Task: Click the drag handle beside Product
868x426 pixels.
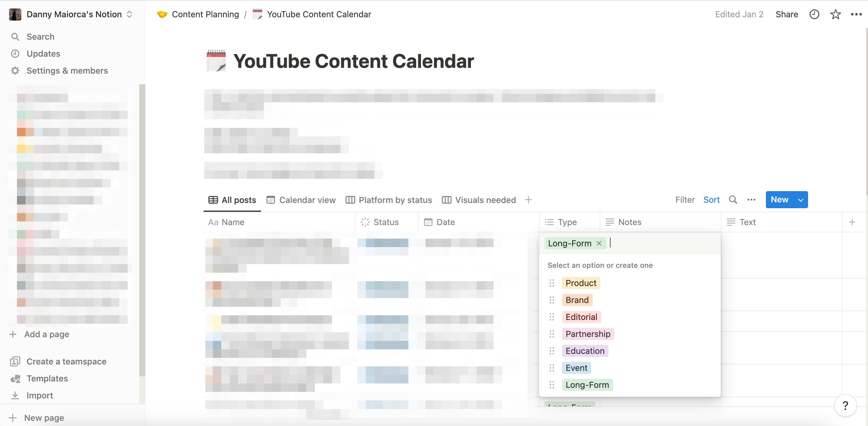Action: [x=552, y=283]
